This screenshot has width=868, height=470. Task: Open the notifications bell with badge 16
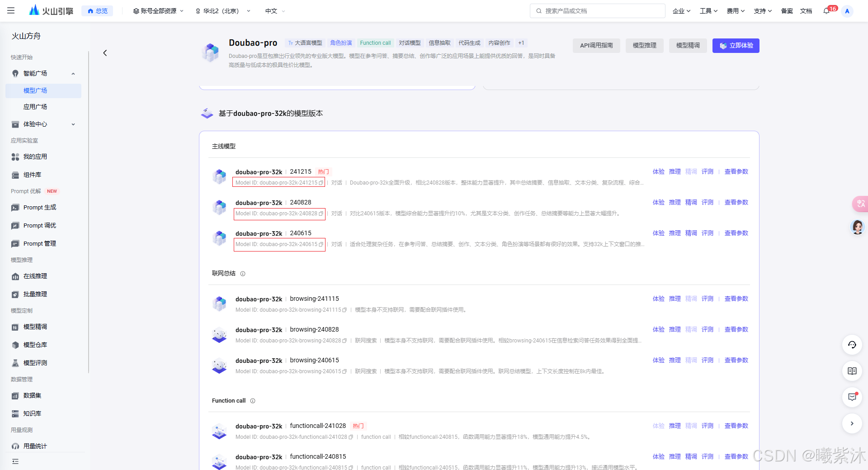tap(826, 11)
